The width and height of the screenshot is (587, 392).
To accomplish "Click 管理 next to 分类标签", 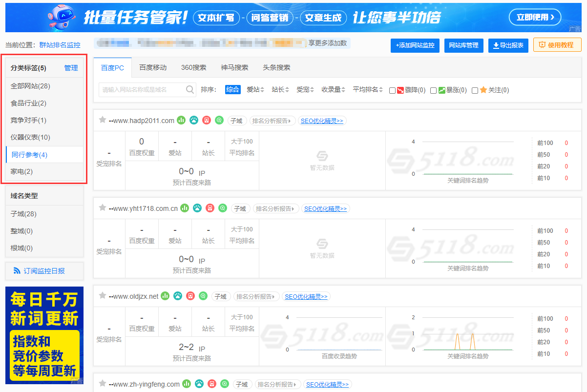I will 71,68.
